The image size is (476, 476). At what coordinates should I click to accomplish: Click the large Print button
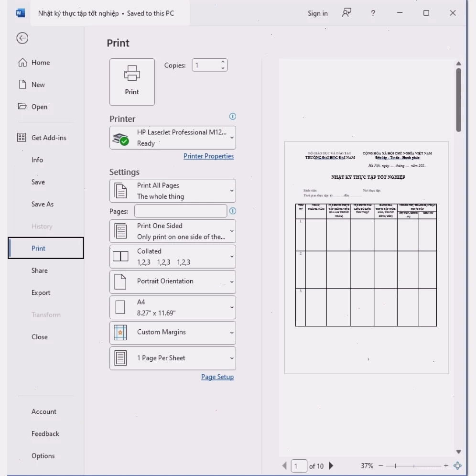point(132,82)
